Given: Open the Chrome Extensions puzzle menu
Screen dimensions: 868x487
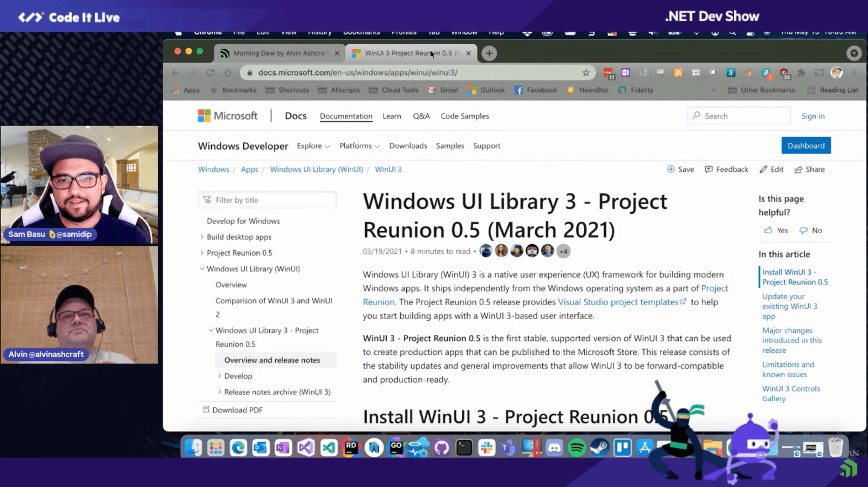Looking at the screenshot, I should coord(801,72).
